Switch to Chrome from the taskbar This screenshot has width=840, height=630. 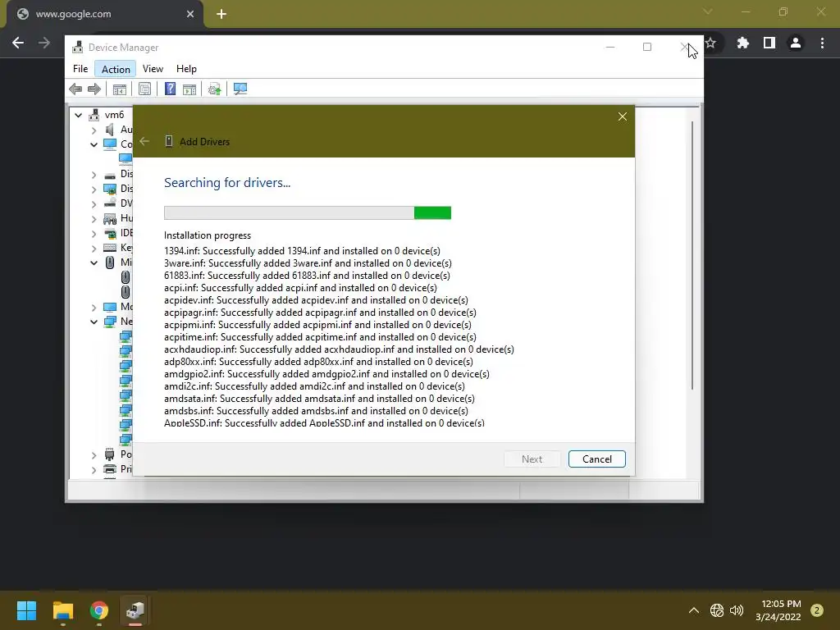[99, 610]
